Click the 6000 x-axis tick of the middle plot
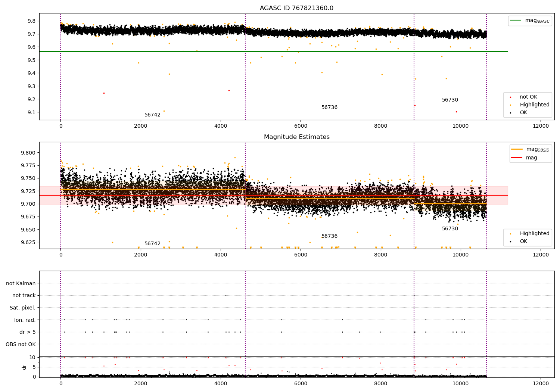 pos(301,255)
